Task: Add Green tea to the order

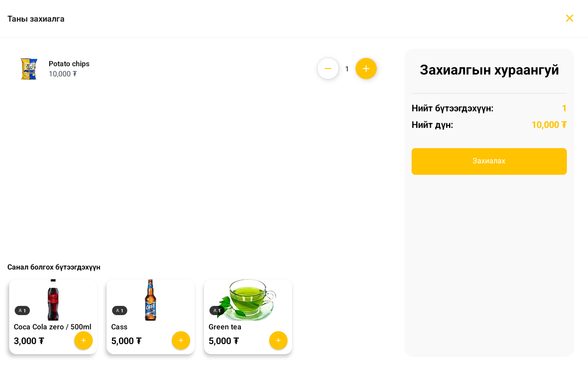Action: [278, 340]
